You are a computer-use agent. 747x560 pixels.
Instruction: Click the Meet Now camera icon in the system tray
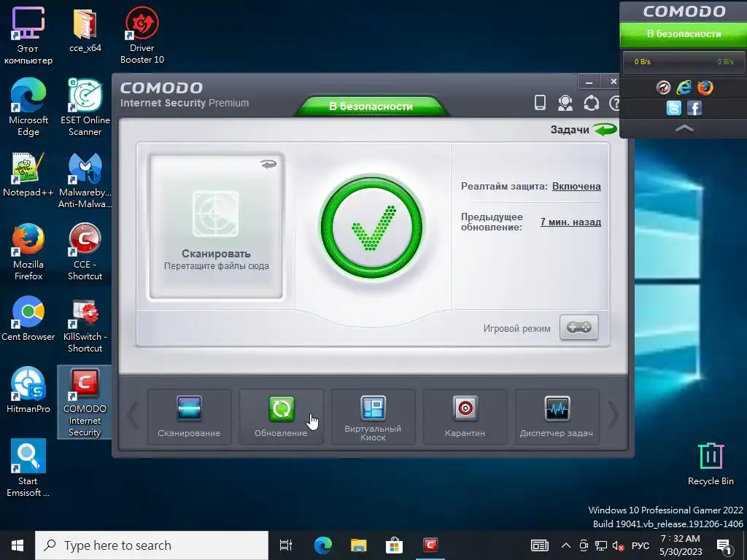tap(584, 545)
